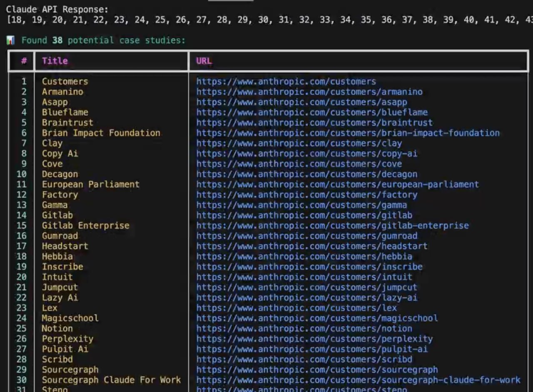The height and width of the screenshot is (392, 533).
Task: Click the magicschool customer link
Action: coord(317,318)
